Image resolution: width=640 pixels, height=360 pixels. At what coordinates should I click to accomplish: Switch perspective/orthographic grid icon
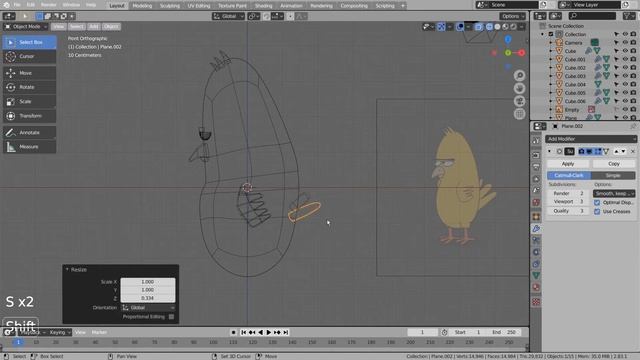519,114
